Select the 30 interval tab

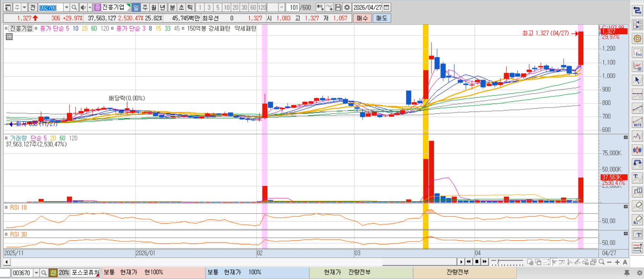(244, 7)
